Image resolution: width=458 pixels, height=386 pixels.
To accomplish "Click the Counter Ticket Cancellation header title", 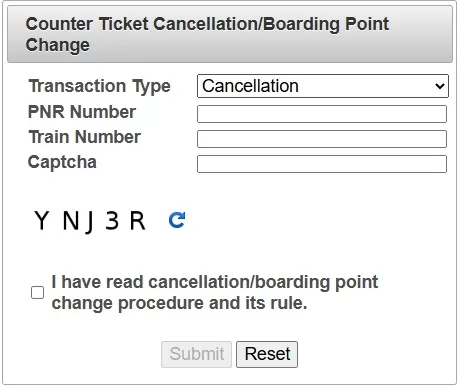I will click(207, 34).
